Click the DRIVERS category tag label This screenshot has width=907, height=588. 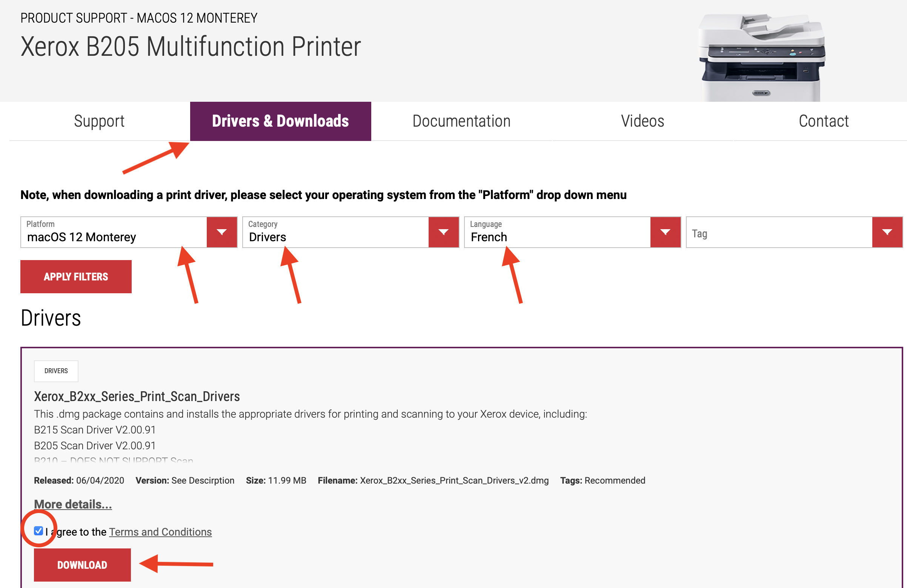click(x=56, y=371)
